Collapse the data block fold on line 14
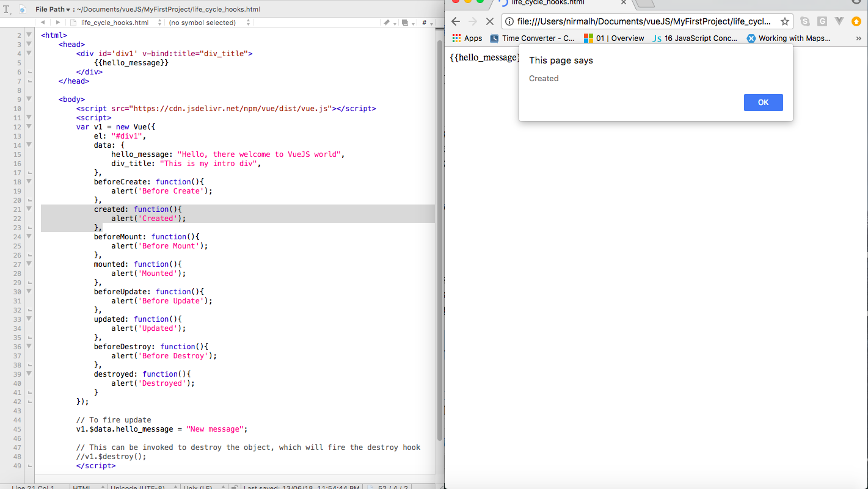868x489 pixels. [29, 145]
